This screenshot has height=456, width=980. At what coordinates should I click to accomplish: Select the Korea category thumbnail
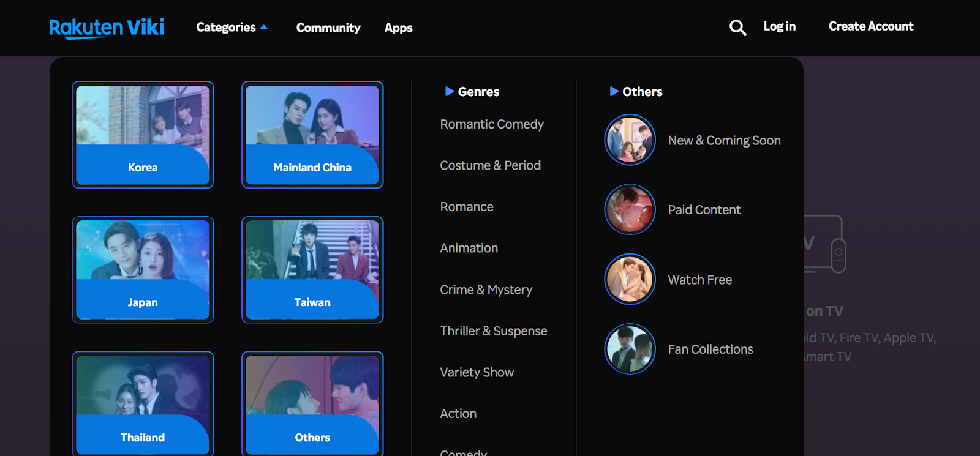tap(143, 135)
